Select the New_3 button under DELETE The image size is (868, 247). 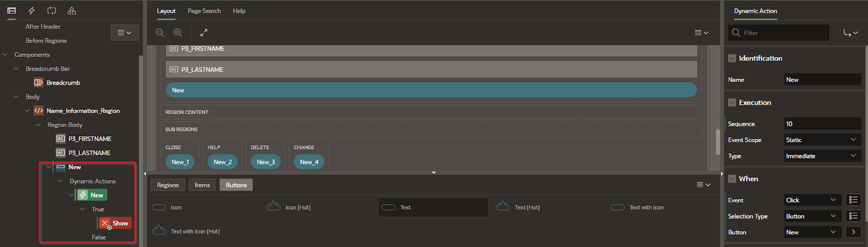tap(266, 162)
